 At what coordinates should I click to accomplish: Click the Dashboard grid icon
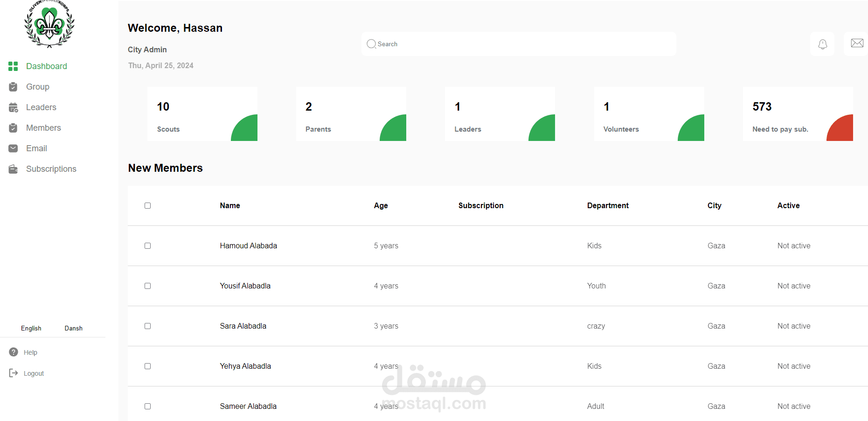(13, 66)
